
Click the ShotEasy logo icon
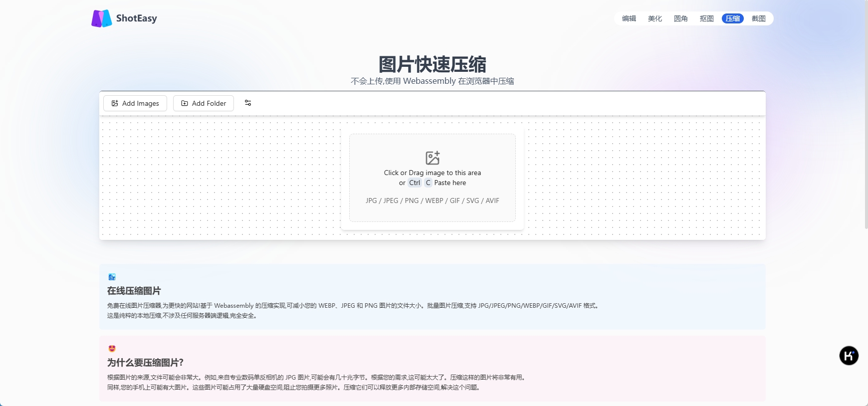pyautogui.click(x=102, y=18)
